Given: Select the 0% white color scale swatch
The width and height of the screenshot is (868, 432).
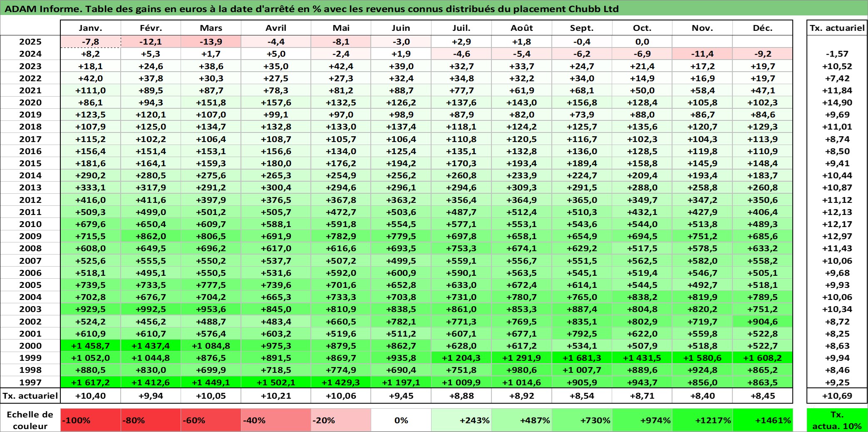Looking at the screenshot, I should click(401, 420).
